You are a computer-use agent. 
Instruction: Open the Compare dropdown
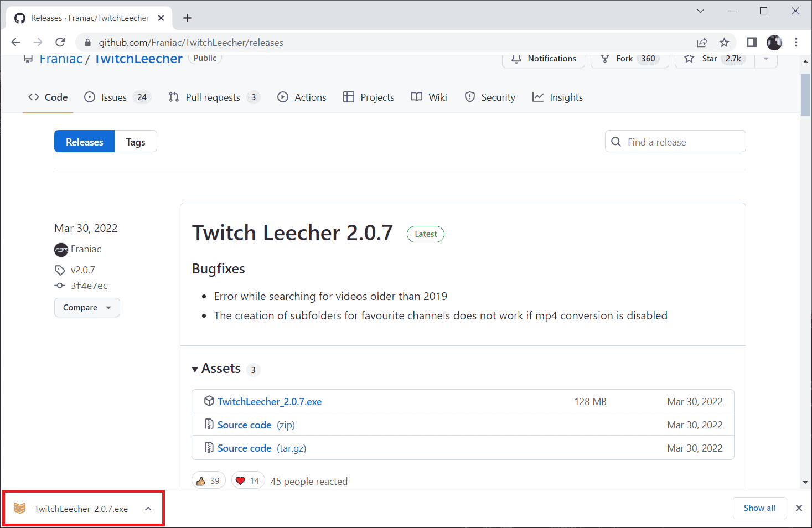(87, 308)
